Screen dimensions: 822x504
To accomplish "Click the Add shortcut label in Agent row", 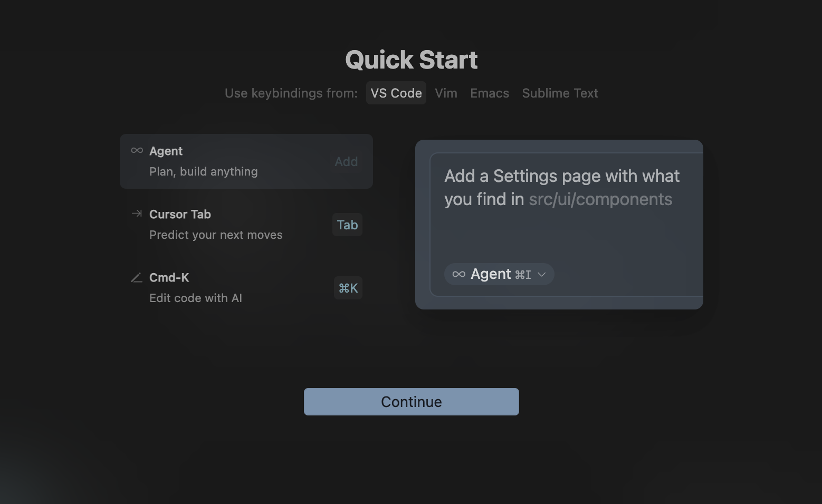I will pyautogui.click(x=346, y=162).
